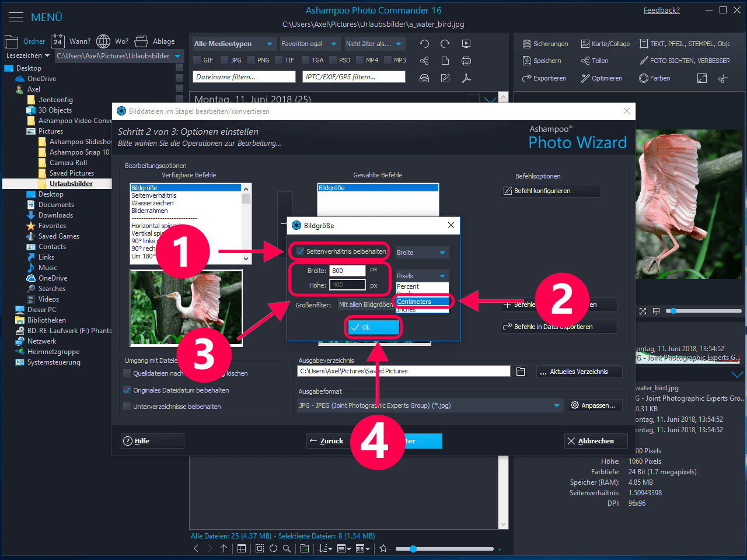
Task: Open the sort order dropdown in bottom toolbar
Action: click(326, 548)
